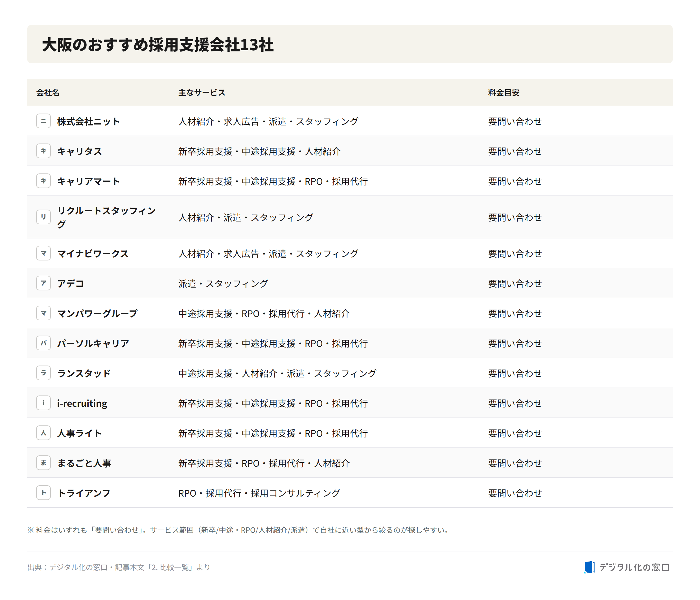Select company name まるごと人事
This screenshot has height=600, width=700.
(x=84, y=463)
